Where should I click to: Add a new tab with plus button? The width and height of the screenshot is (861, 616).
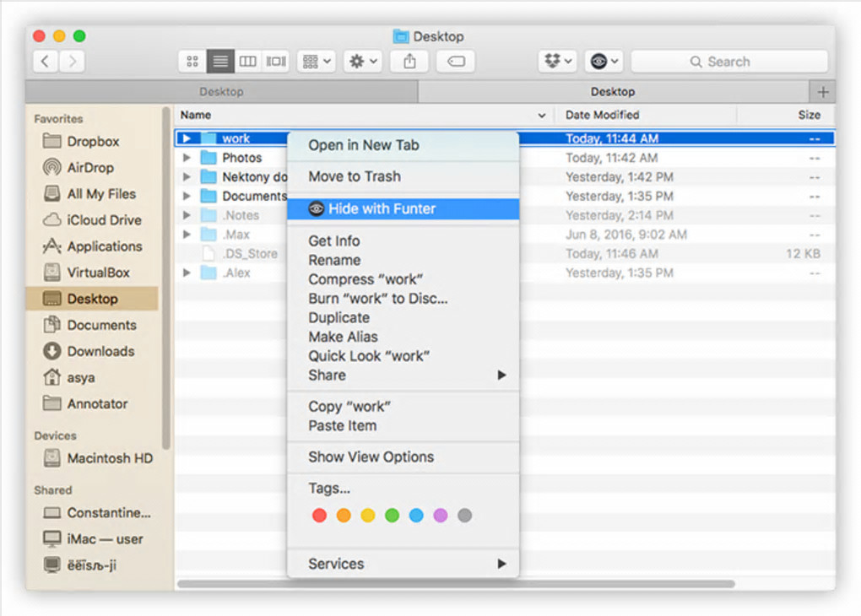coord(822,92)
